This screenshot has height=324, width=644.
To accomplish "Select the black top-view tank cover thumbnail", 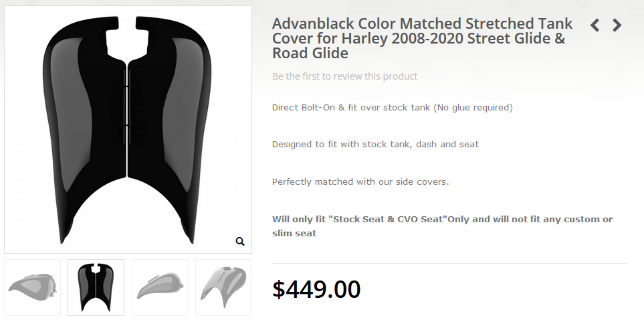I will pos(96,287).
